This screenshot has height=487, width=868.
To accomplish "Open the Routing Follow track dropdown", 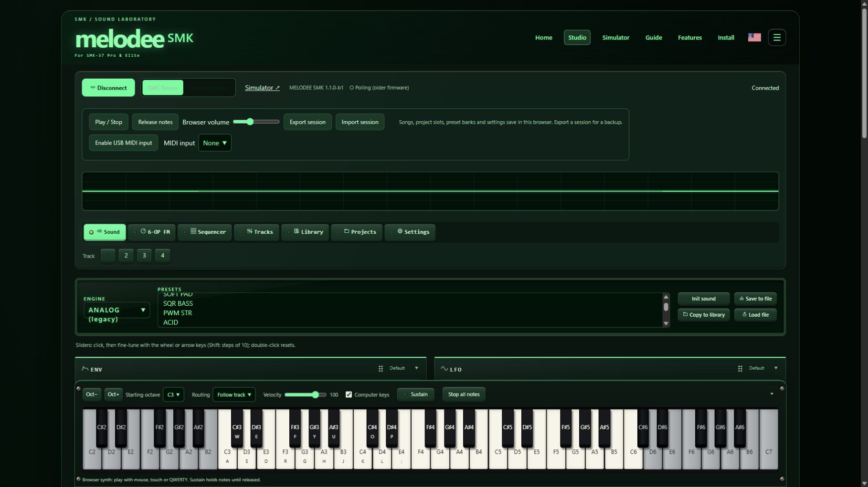I will pos(234,395).
